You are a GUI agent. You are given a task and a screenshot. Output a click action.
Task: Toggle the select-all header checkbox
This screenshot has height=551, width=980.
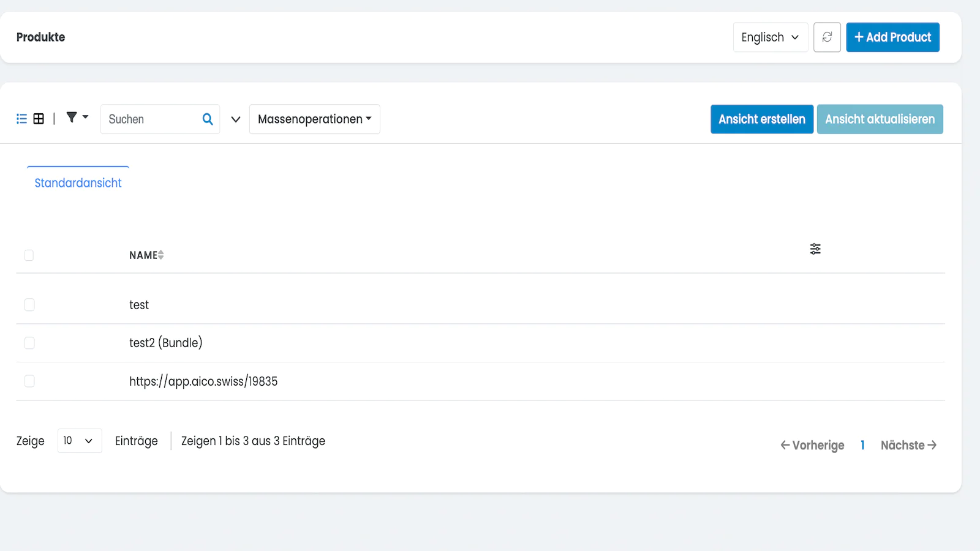[29, 255]
